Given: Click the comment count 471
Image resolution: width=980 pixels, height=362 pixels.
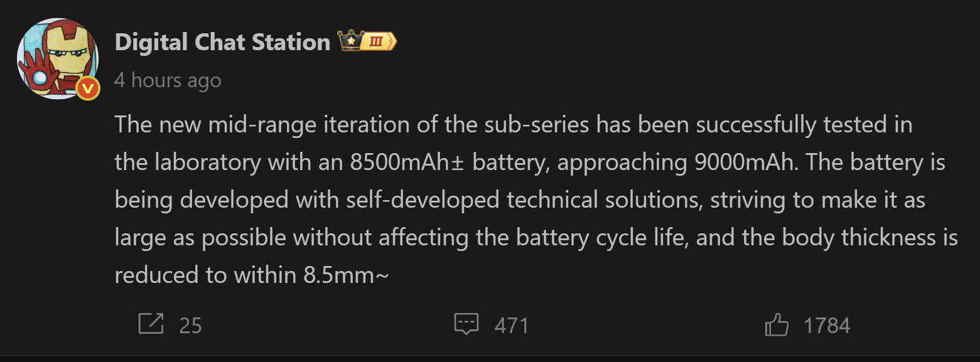Looking at the screenshot, I should pyautogui.click(x=512, y=326).
